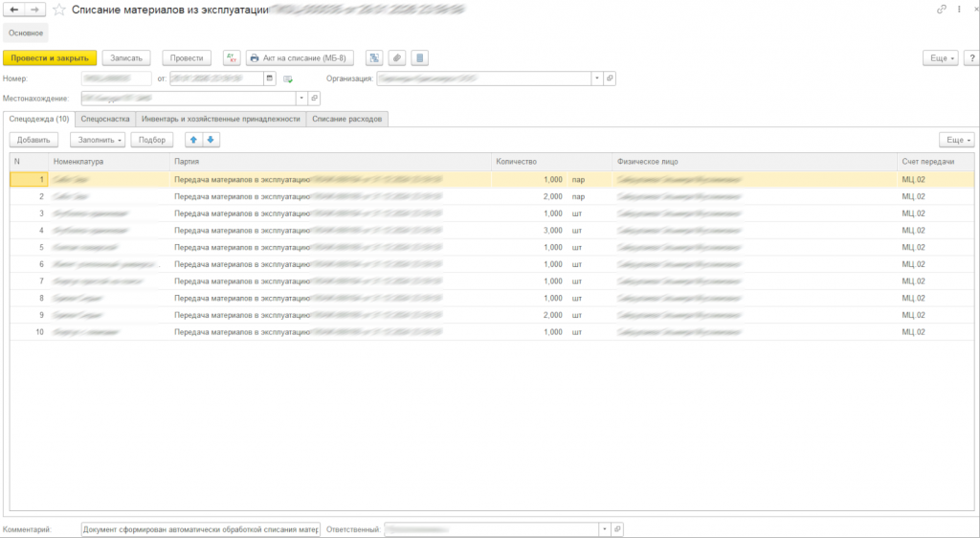
Task: Expand the Организация dropdown list
Action: point(597,78)
